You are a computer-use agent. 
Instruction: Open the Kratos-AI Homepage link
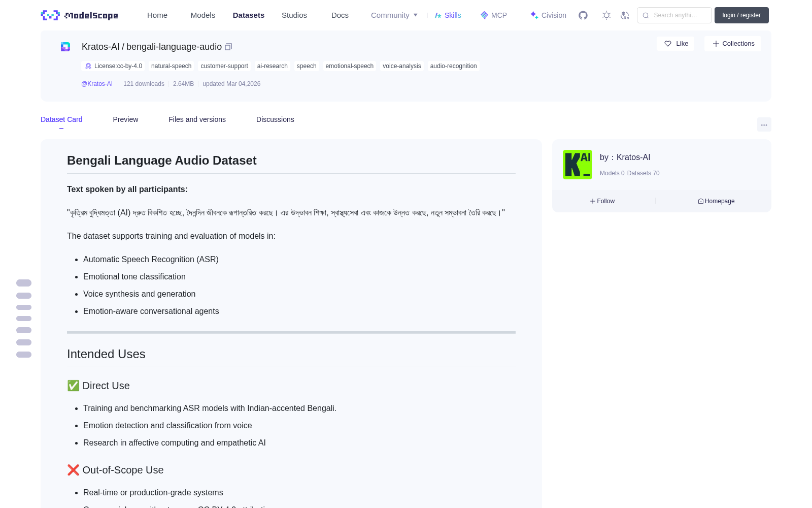pyautogui.click(x=716, y=201)
